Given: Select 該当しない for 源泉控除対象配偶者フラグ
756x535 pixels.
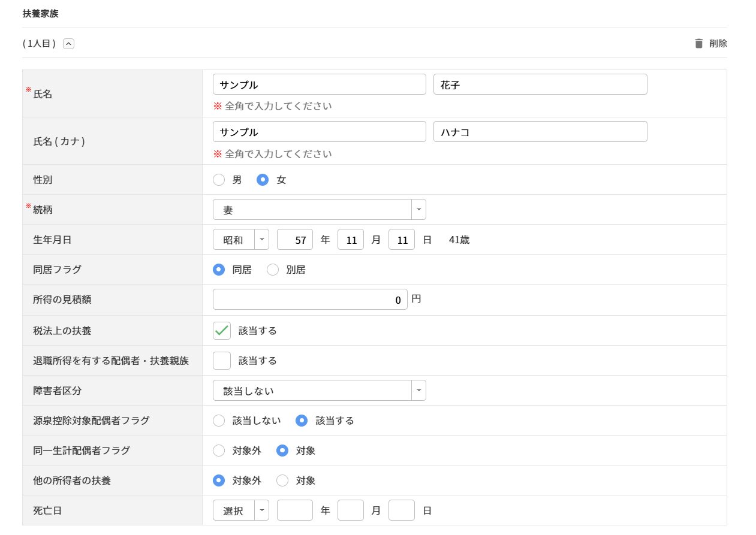Looking at the screenshot, I should point(219,421).
